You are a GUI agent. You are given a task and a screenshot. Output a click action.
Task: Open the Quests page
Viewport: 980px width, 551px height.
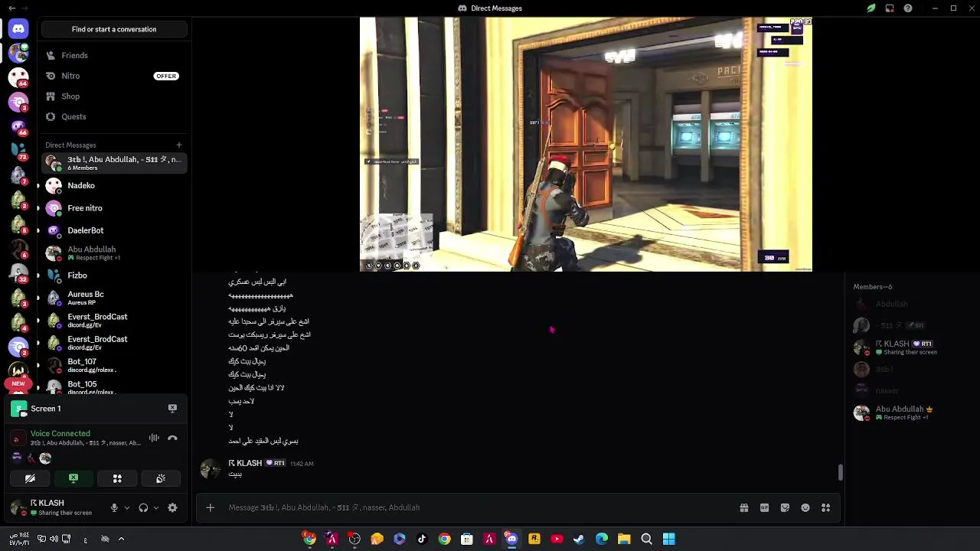[114, 116]
